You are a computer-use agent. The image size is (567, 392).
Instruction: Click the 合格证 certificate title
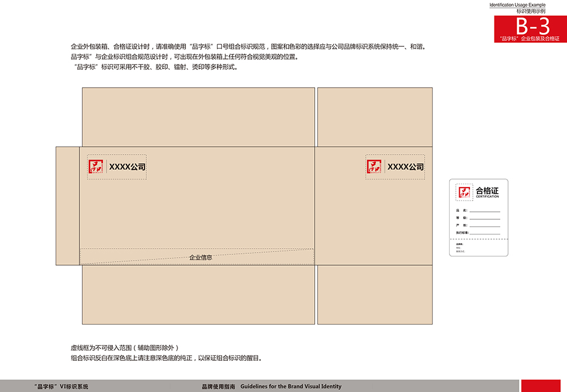pyautogui.click(x=487, y=191)
